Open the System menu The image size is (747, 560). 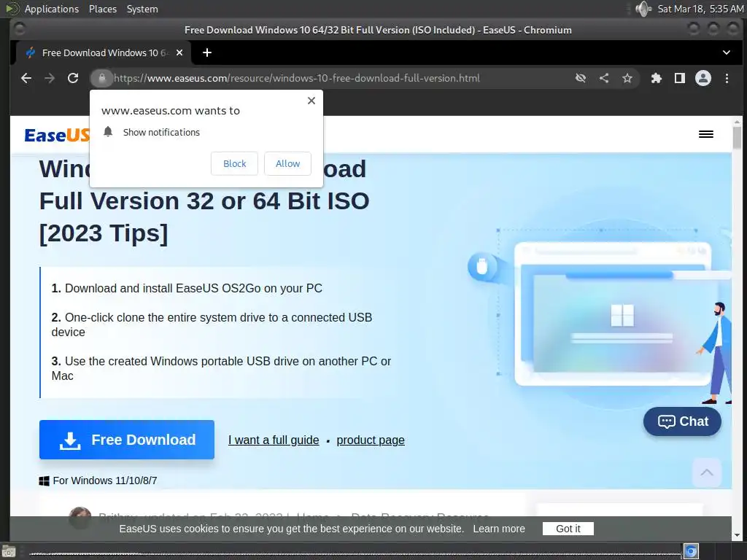click(x=142, y=9)
